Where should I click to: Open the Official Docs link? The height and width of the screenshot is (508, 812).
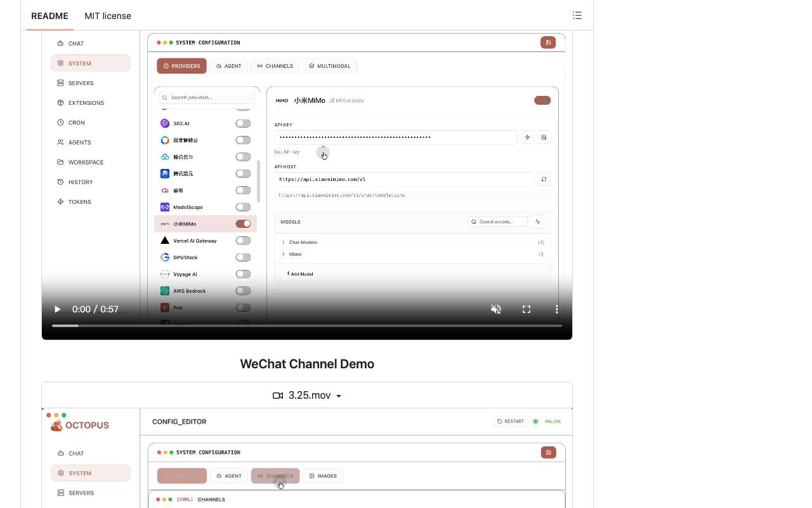tap(346, 100)
